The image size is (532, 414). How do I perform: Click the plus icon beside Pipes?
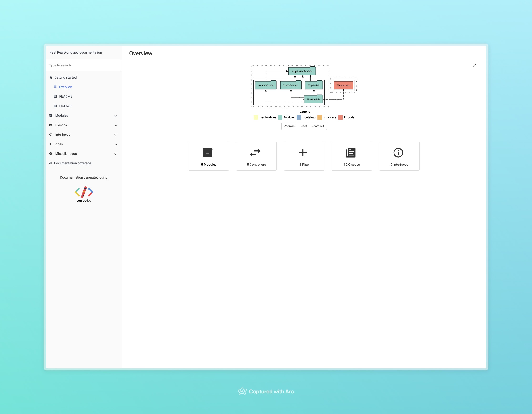51,144
